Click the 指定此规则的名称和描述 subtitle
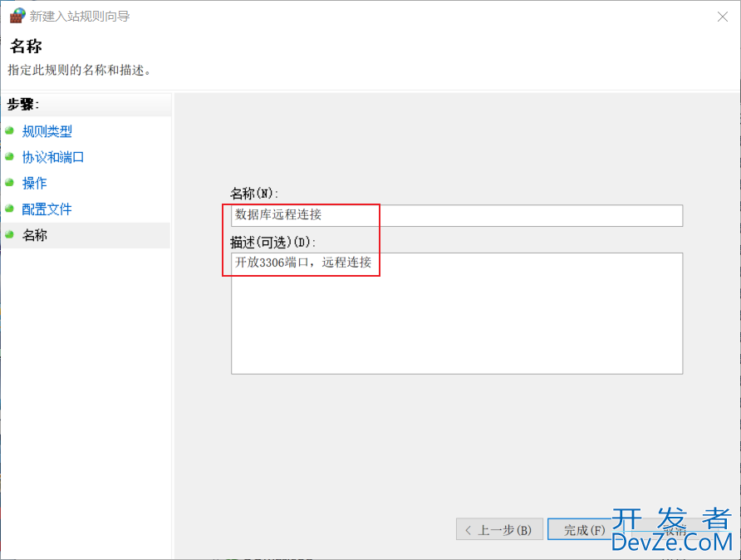The height and width of the screenshot is (560, 741). pos(80,71)
